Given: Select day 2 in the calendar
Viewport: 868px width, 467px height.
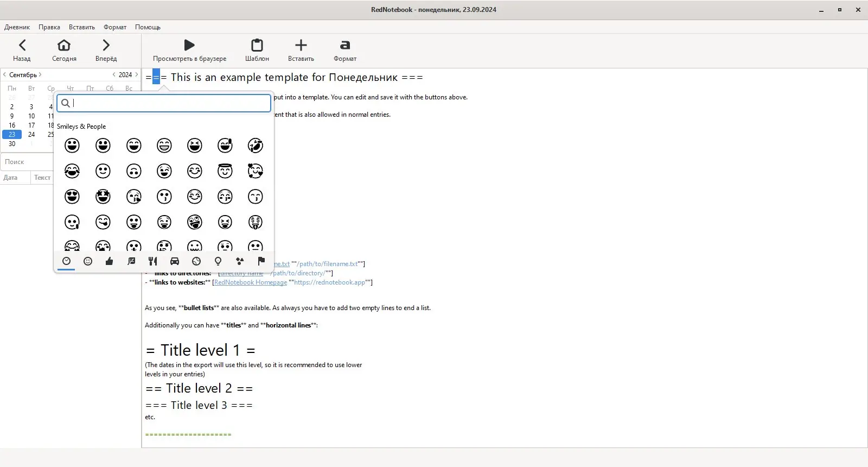Looking at the screenshot, I should [12, 107].
